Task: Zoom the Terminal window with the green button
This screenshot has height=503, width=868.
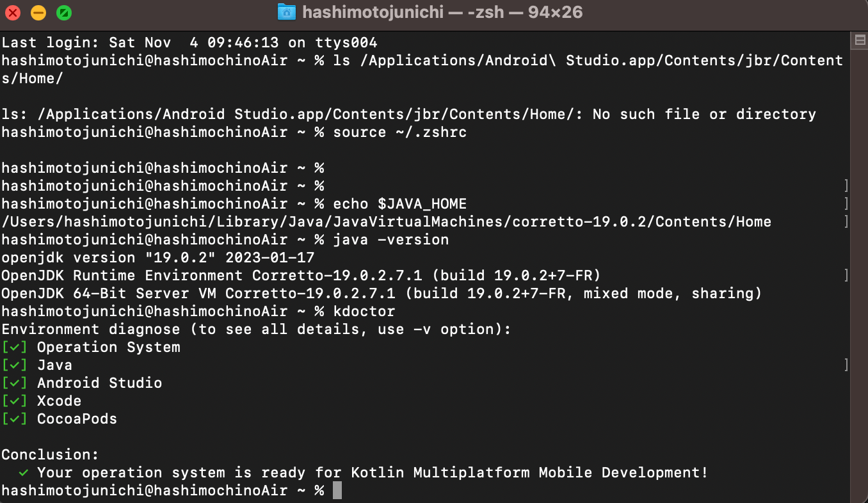Action: 64,12
